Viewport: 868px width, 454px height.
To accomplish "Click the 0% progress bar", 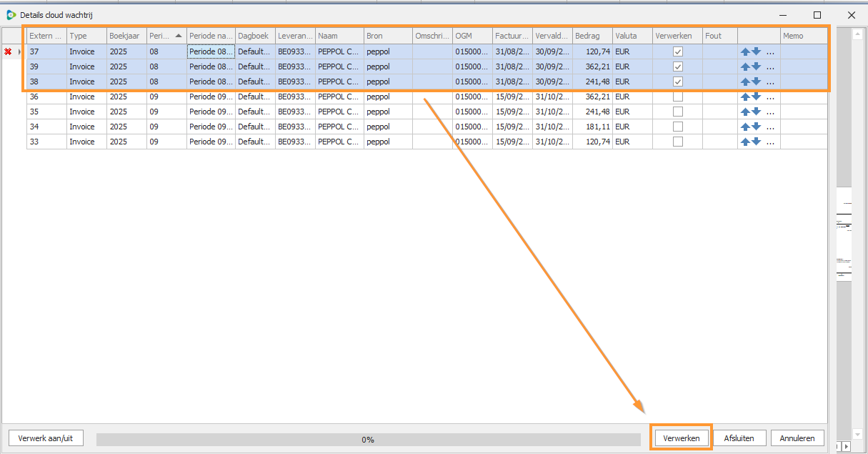I will tap(368, 439).
